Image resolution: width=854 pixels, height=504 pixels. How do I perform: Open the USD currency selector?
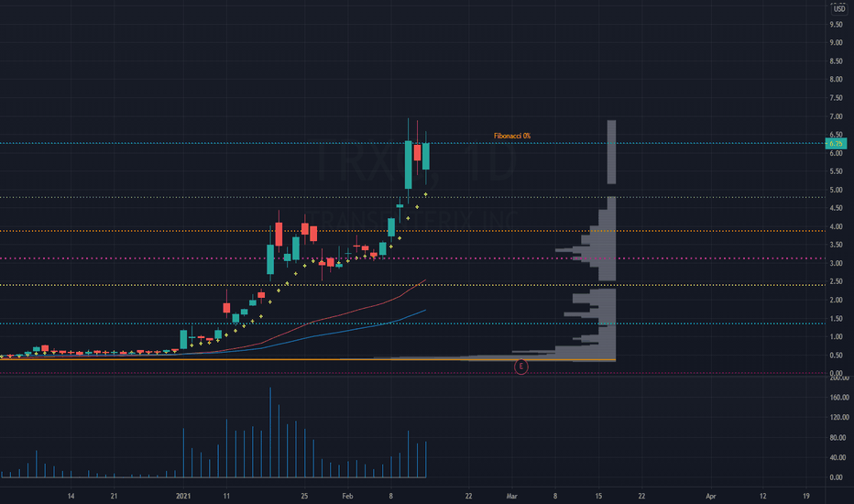pos(839,9)
